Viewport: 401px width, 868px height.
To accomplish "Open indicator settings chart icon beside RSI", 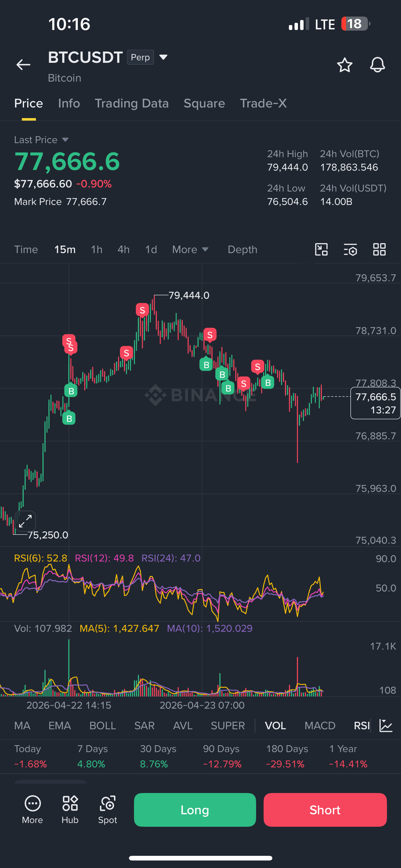I will coord(386,726).
